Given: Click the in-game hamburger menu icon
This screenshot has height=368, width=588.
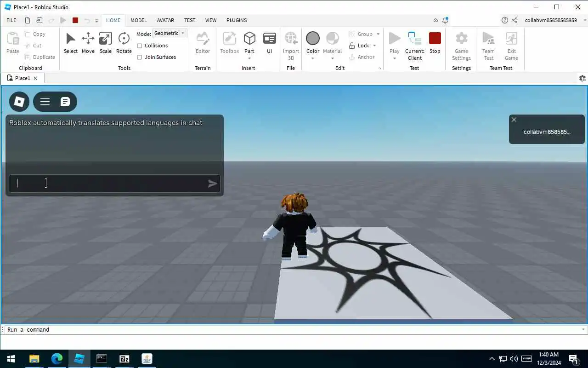Looking at the screenshot, I should (x=45, y=102).
